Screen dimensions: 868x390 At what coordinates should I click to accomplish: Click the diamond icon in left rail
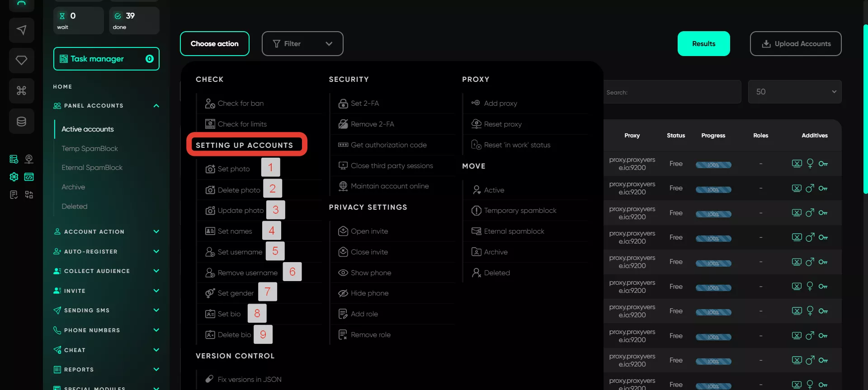pyautogui.click(x=21, y=60)
